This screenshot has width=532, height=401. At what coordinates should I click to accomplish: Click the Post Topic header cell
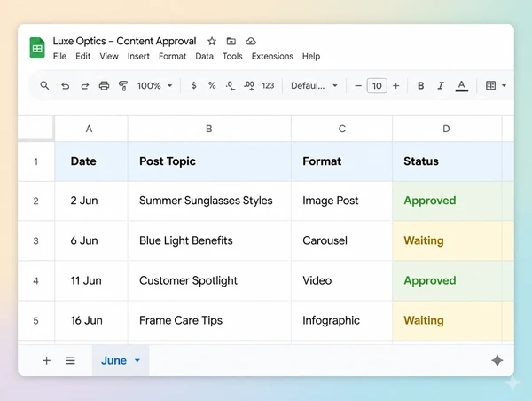click(x=209, y=161)
